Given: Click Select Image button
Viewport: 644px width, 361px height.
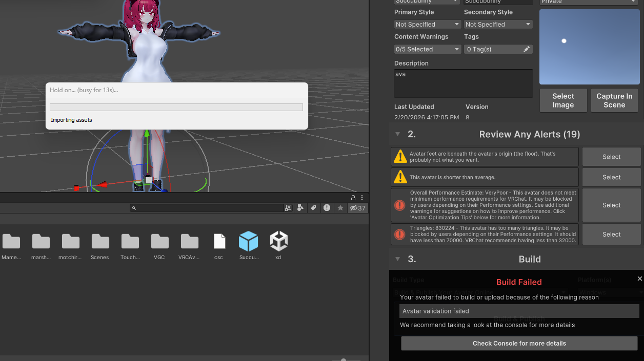Looking at the screenshot, I should pyautogui.click(x=563, y=100).
